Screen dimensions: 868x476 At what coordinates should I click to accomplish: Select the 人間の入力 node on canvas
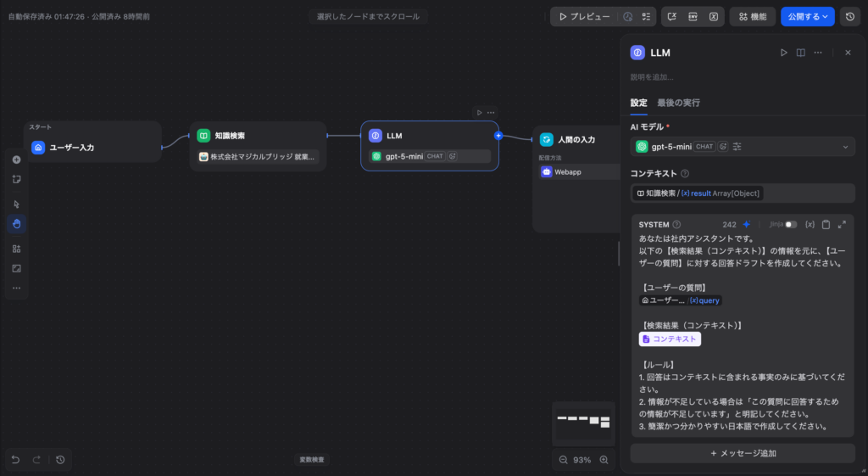[576, 179]
